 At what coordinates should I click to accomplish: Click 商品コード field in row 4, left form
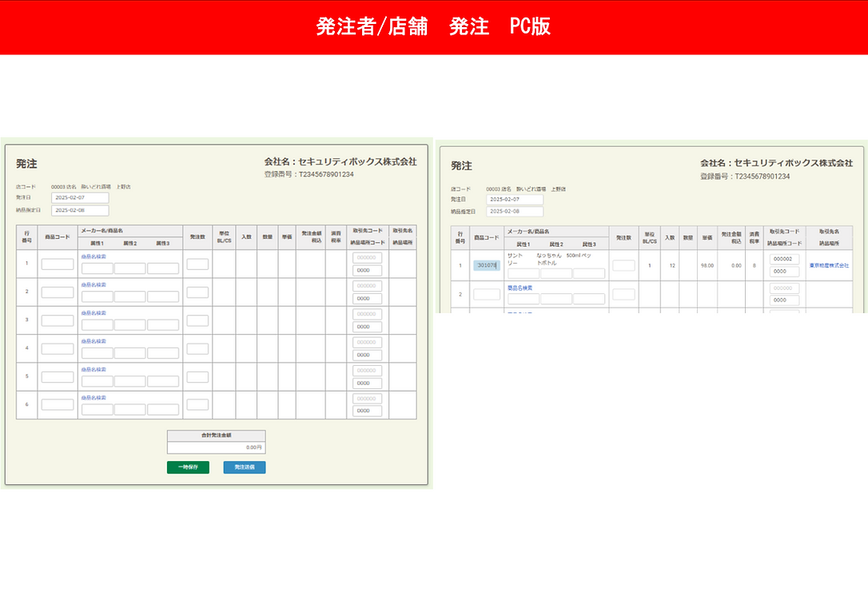pyautogui.click(x=58, y=349)
